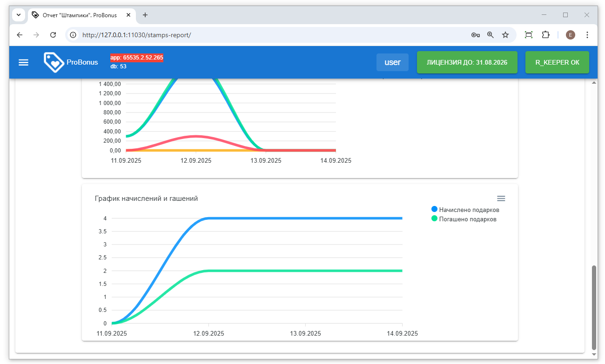Image resolution: width=605 pixels, height=364 pixels.
Task: Open a new browser tab
Action: coord(145,15)
